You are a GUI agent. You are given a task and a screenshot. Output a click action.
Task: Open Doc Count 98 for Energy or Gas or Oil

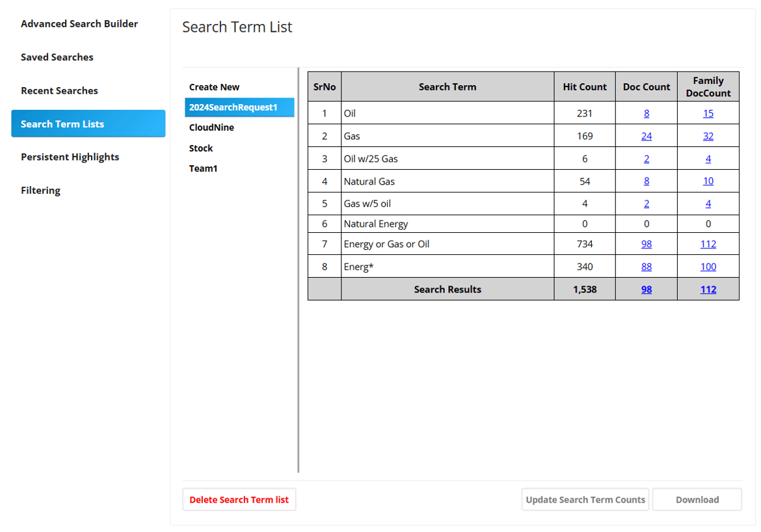(x=646, y=243)
